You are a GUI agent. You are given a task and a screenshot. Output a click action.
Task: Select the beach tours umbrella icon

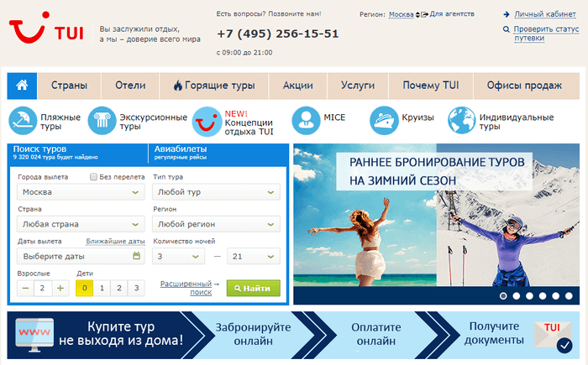(x=22, y=122)
